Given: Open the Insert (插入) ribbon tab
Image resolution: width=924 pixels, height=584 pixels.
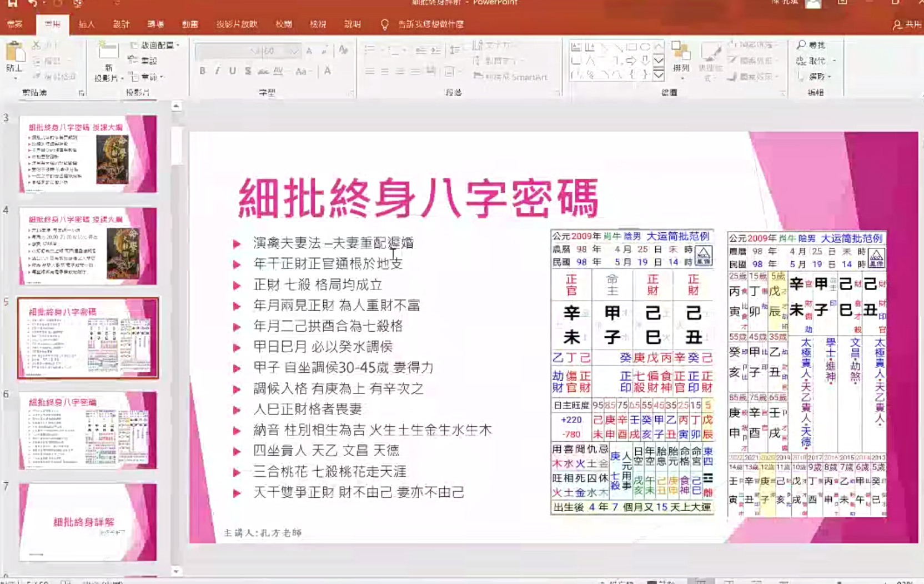Looking at the screenshot, I should pyautogui.click(x=87, y=24).
